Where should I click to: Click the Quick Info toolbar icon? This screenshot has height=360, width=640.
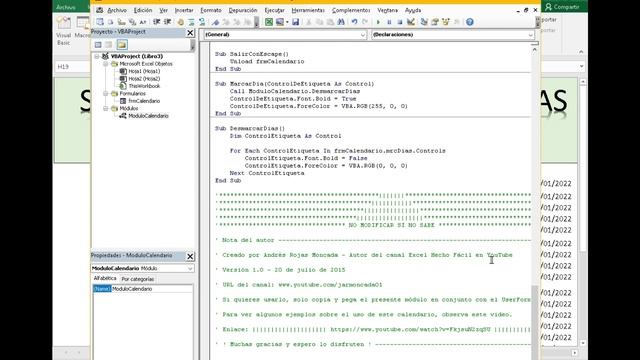[121, 22]
